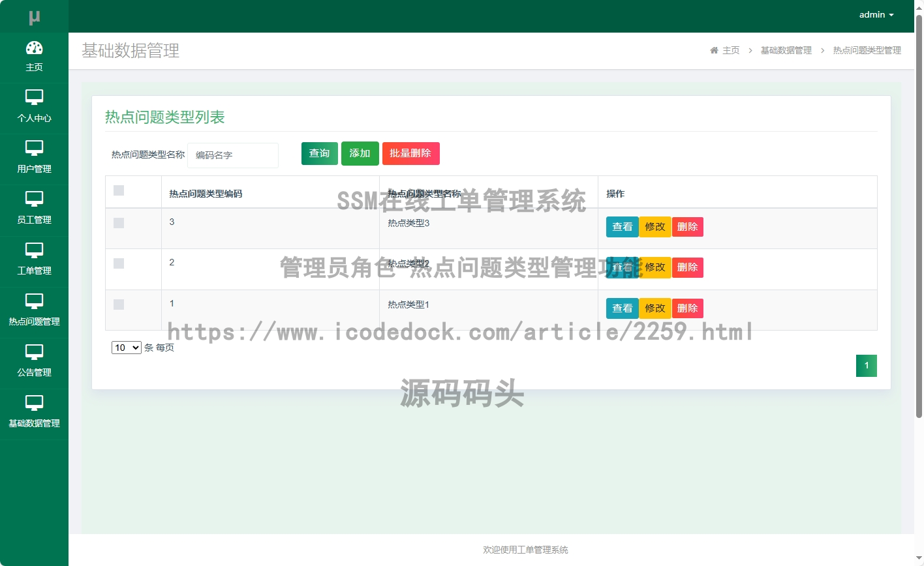Click the home icon in breadcrumb

(714, 50)
